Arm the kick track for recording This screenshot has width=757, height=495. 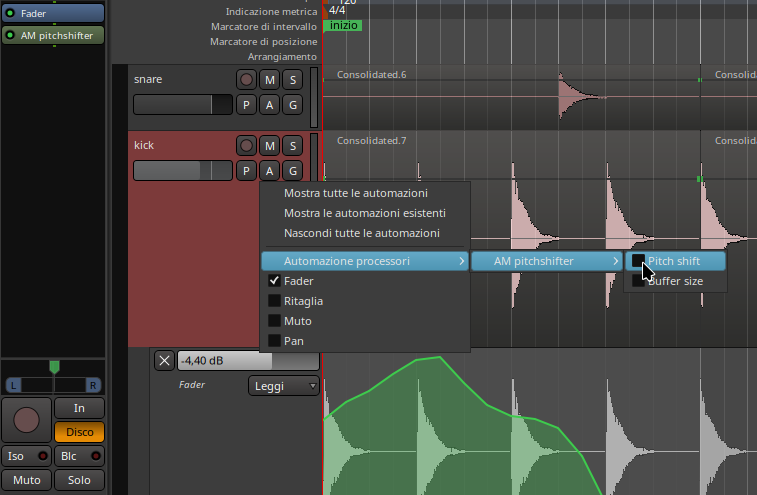coord(246,146)
